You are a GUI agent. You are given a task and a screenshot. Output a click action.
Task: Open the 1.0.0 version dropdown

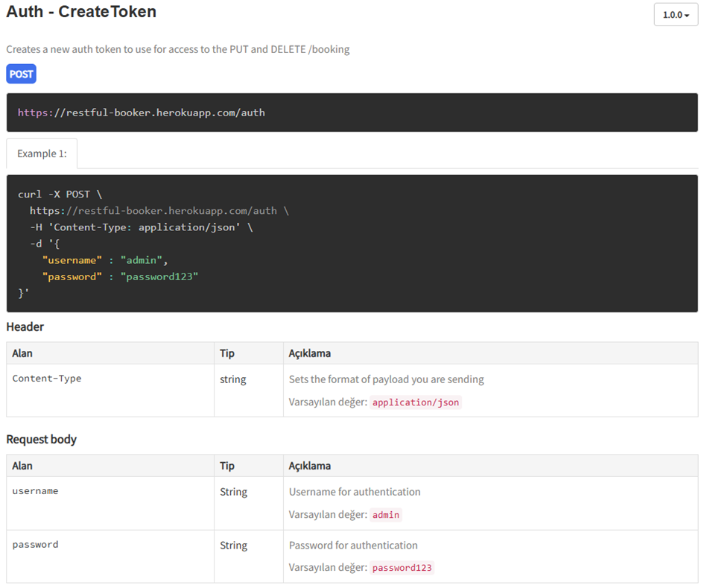click(x=675, y=15)
